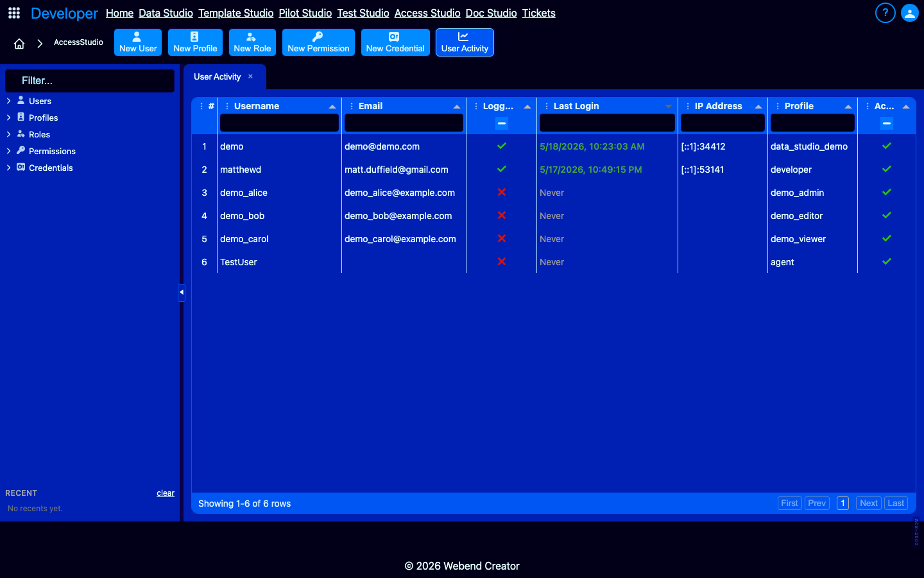924x578 pixels.
Task: Click the New Role toolbar button
Action: click(252, 42)
